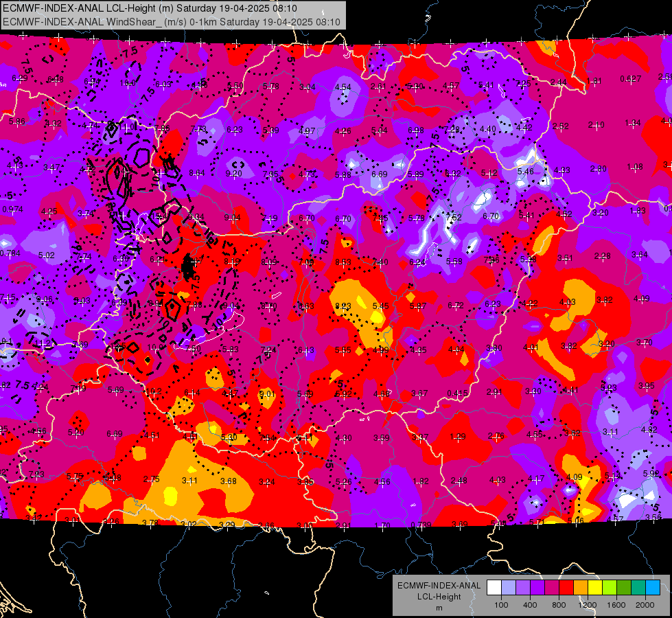Click the magenta legend color swatch
The width and height of the screenshot is (672, 618).
click(552, 588)
